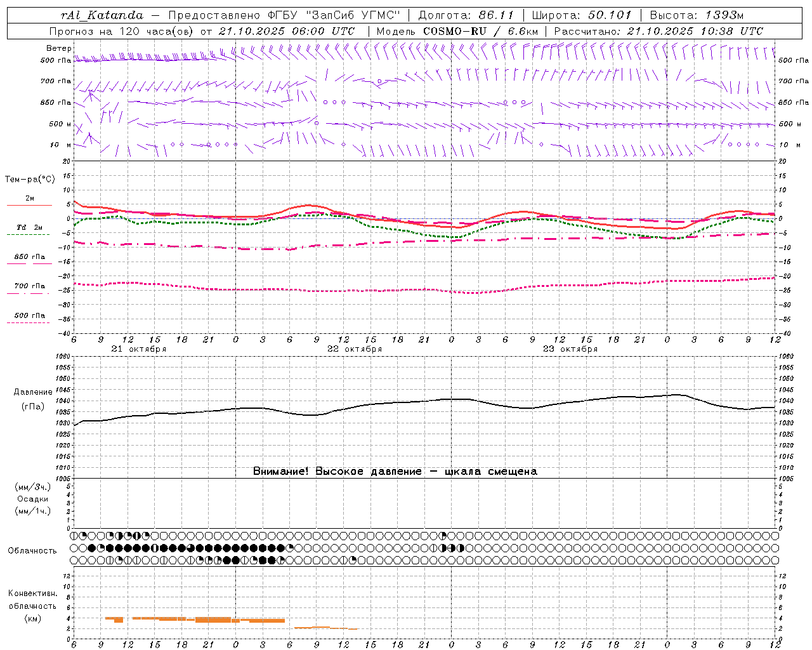Click the Td 2м dew point legend entry
The height and width of the screenshot is (650, 812).
30,227
